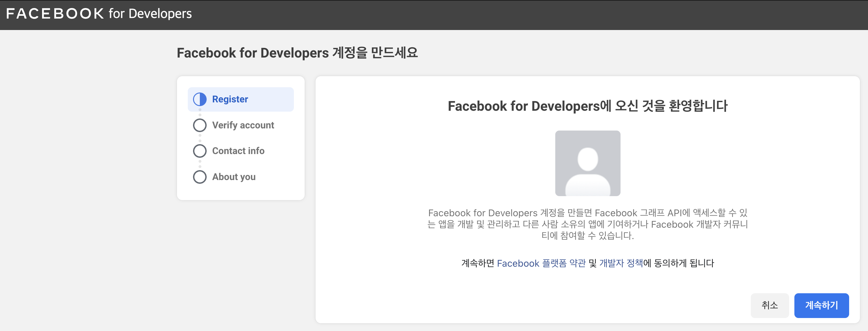Viewport: 868px width, 331px height.
Task: Click the default profile avatar picture
Action: (588, 163)
